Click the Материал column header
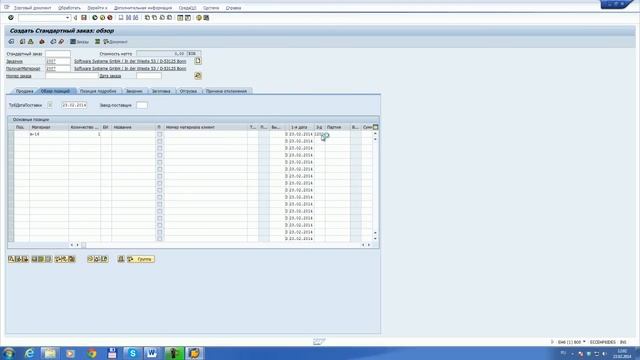Image resolution: width=640 pixels, height=360 pixels. (49, 127)
